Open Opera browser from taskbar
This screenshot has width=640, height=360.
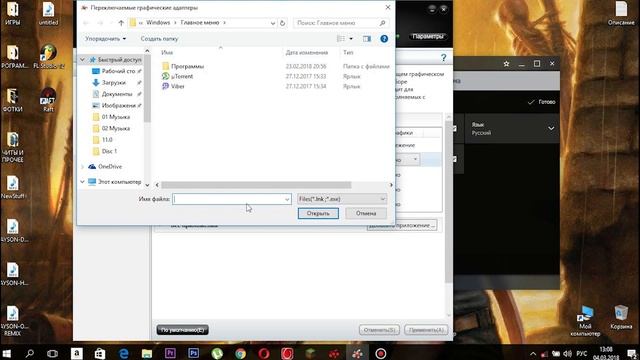coord(264,353)
